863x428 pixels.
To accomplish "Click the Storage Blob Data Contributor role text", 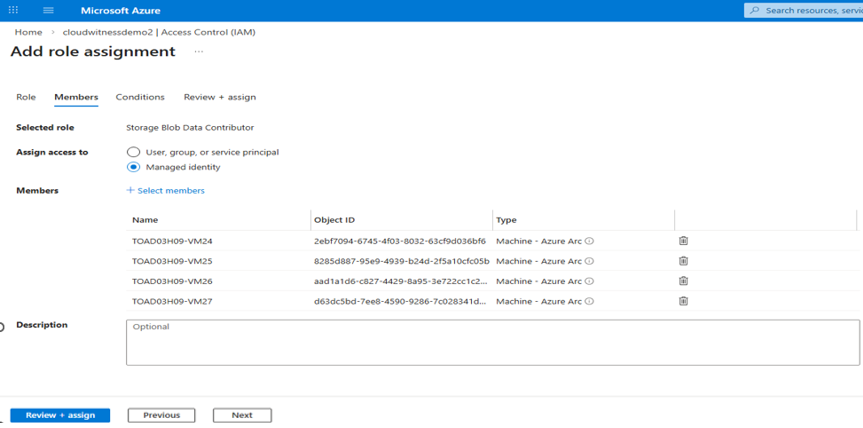I will click(190, 128).
